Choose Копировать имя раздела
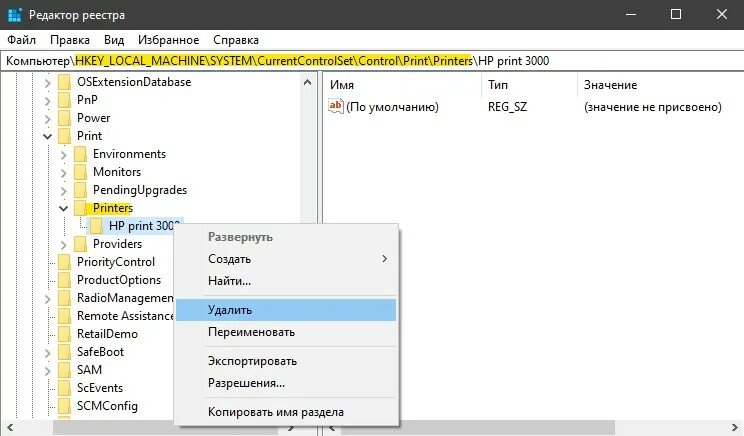Image resolution: width=744 pixels, height=436 pixels. pos(286,412)
